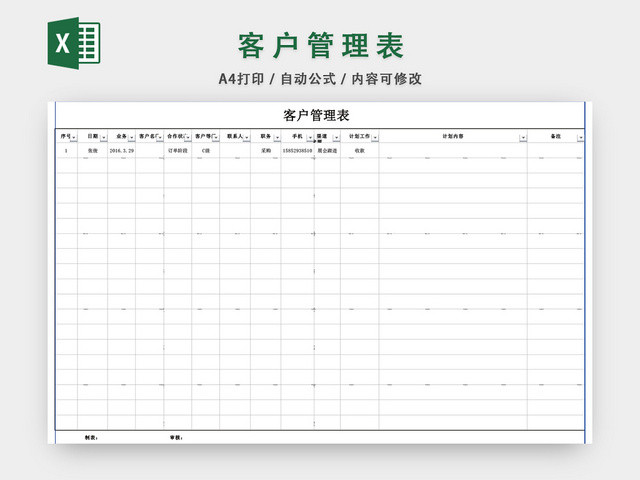Image resolution: width=640 pixels, height=480 pixels.
Task: Click the 计划内容 column header text
Action: pyautogui.click(x=453, y=136)
